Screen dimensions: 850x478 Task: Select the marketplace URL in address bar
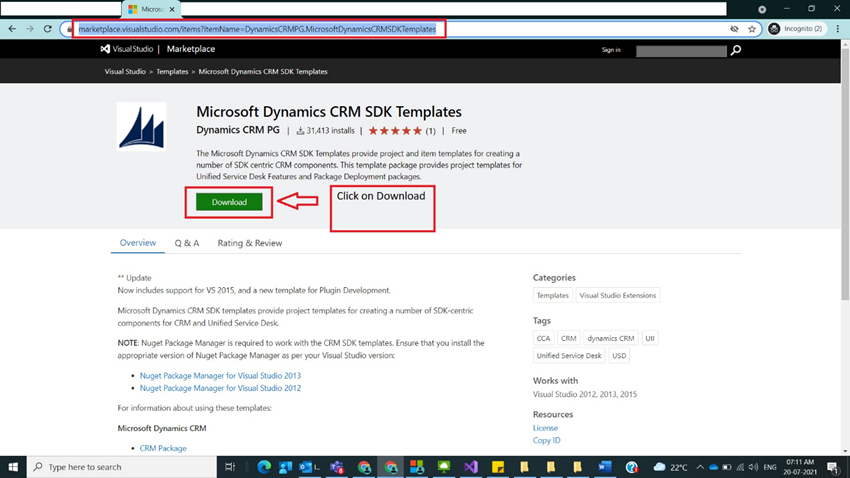(257, 29)
